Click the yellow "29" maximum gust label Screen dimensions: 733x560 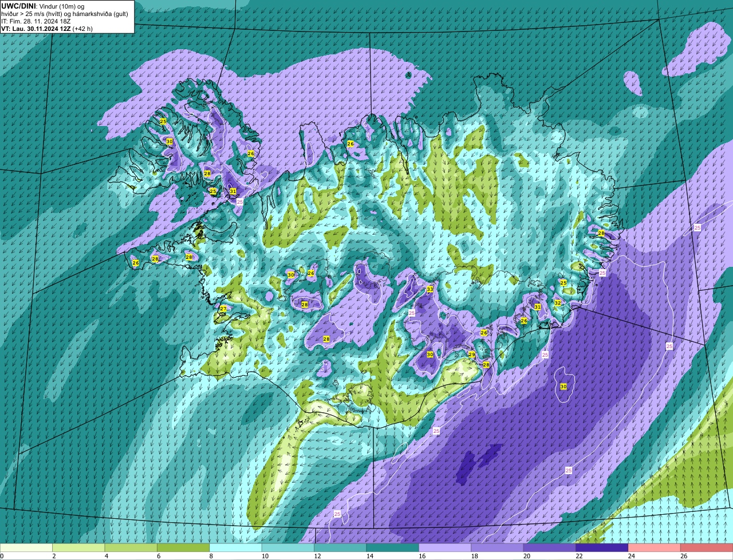[472, 354]
